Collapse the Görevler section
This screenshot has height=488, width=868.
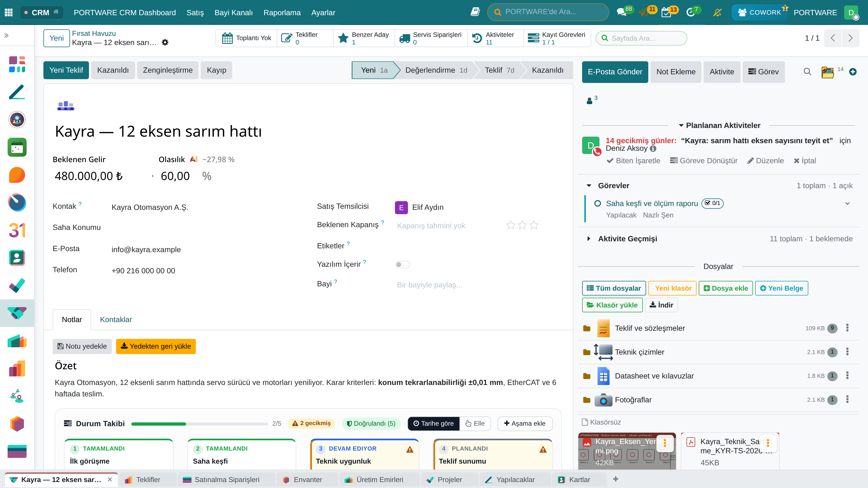(x=589, y=185)
